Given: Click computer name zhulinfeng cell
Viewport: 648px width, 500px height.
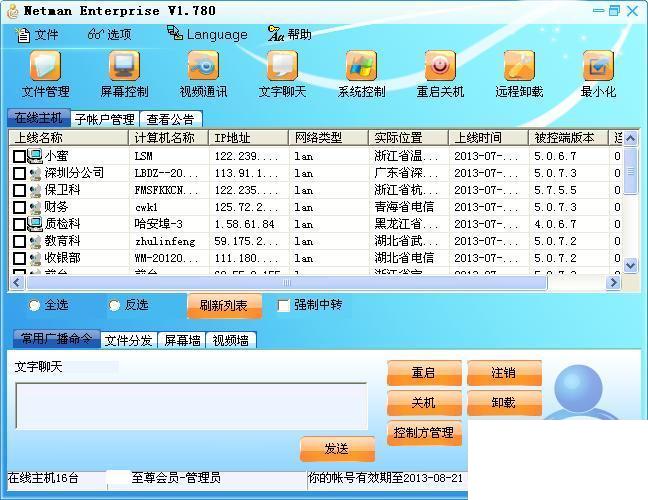Looking at the screenshot, I should point(165,241).
